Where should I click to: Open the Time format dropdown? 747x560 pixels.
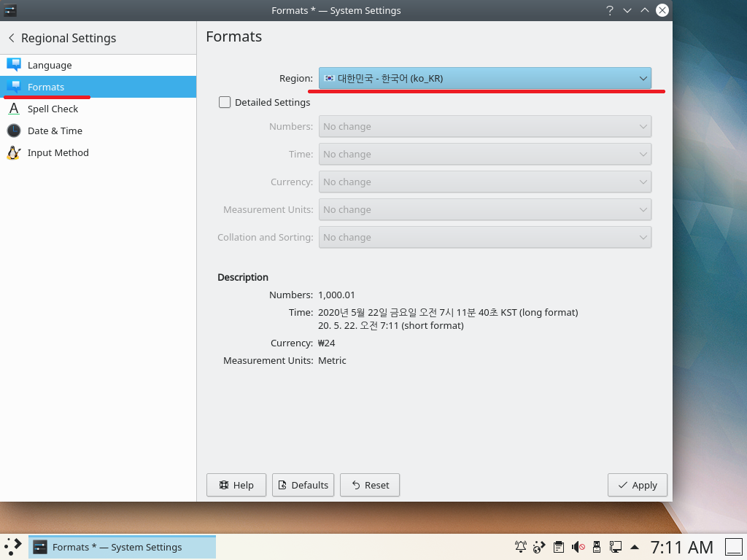(485, 154)
